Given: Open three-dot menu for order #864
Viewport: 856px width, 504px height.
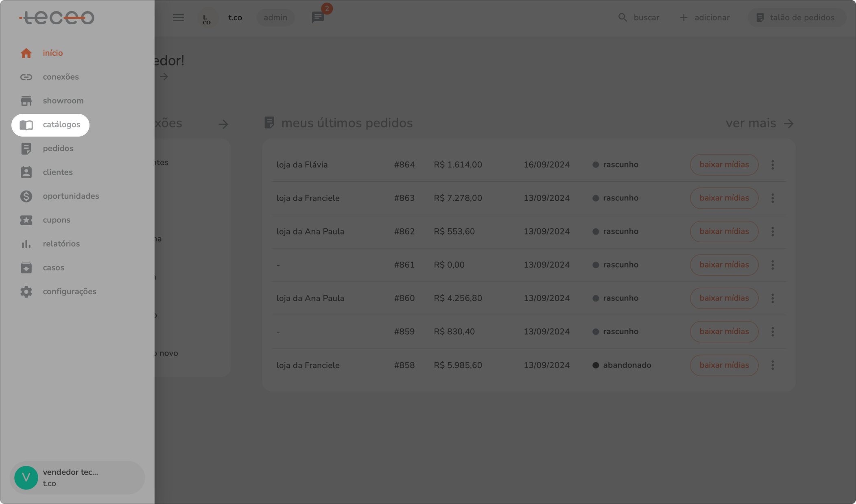Looking at the screenshot, I should (x=773, y=165).
